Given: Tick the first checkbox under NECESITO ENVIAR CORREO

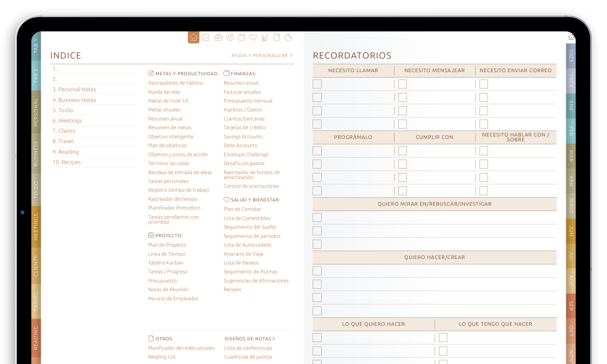Looking at the screenshot, I should coord(484,84).
